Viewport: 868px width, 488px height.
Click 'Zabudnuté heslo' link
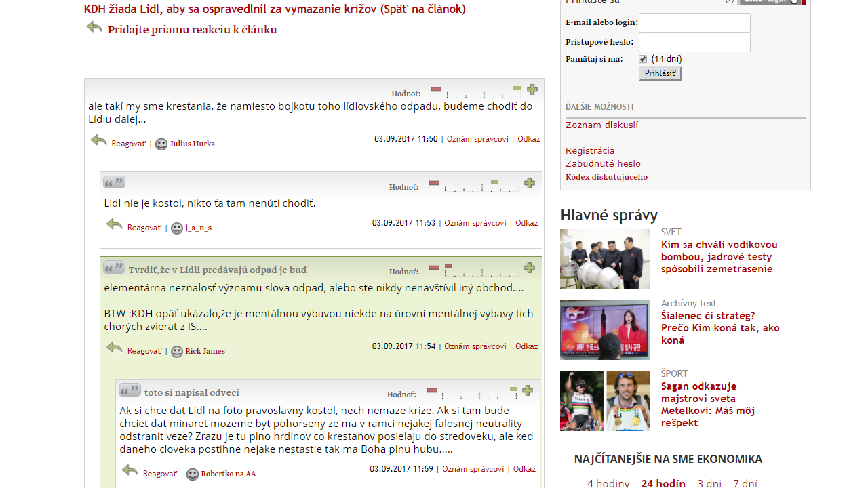coord(603,164)
